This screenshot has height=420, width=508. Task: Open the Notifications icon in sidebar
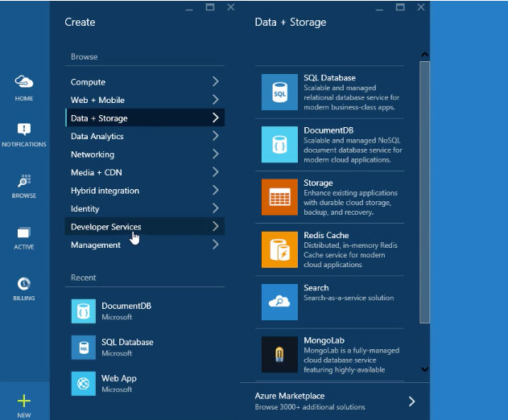tap(24, 130)
